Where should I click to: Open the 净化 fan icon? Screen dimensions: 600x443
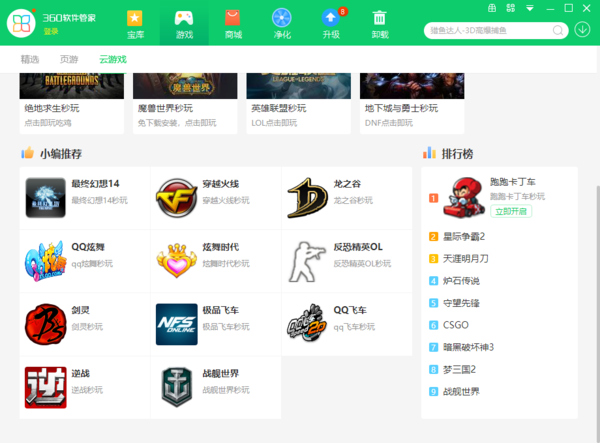282,18
